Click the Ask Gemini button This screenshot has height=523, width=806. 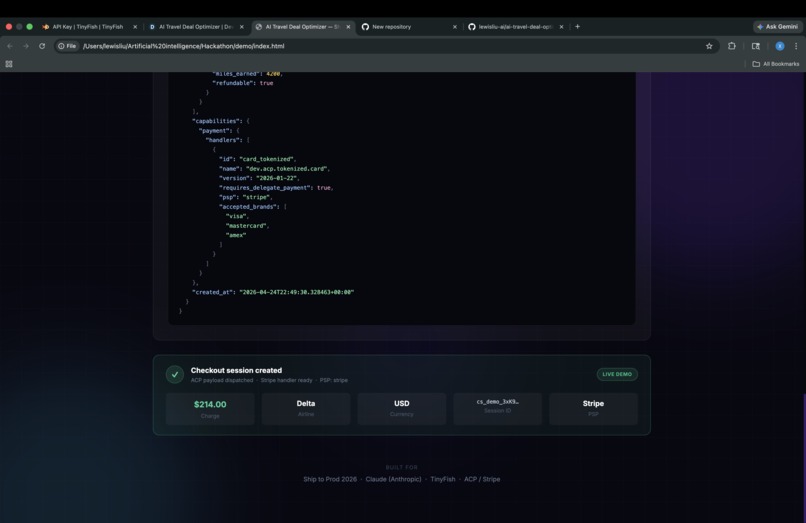777,27
